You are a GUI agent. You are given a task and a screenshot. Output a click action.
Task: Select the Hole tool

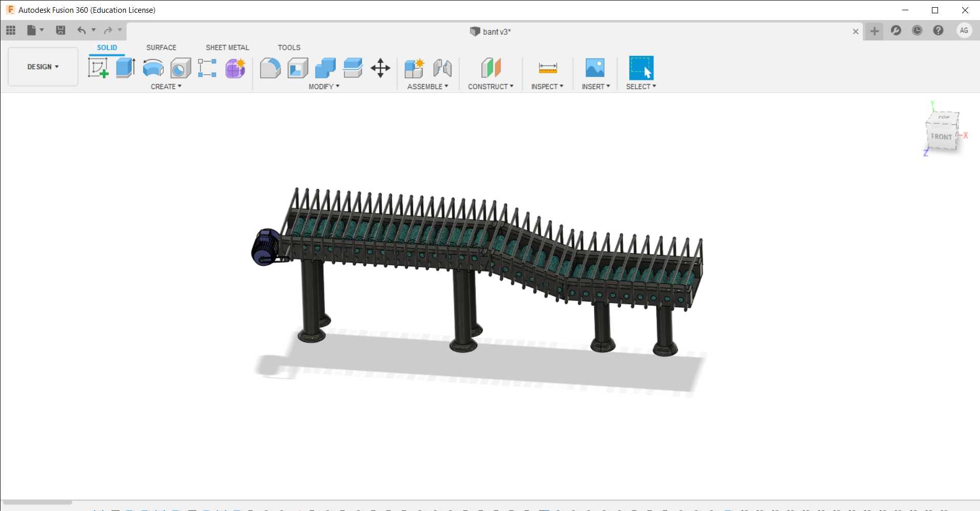click(180, 68)
